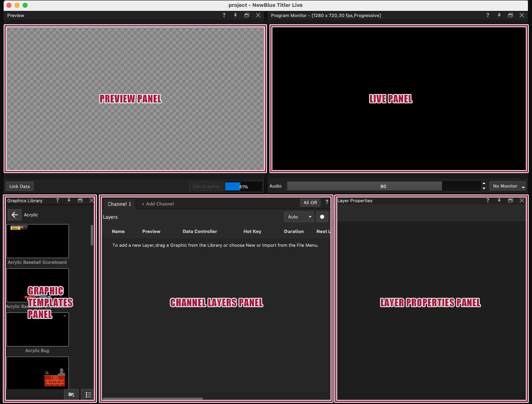
Task: Pin the Preview panel
Action: click(x=235, y=15)
